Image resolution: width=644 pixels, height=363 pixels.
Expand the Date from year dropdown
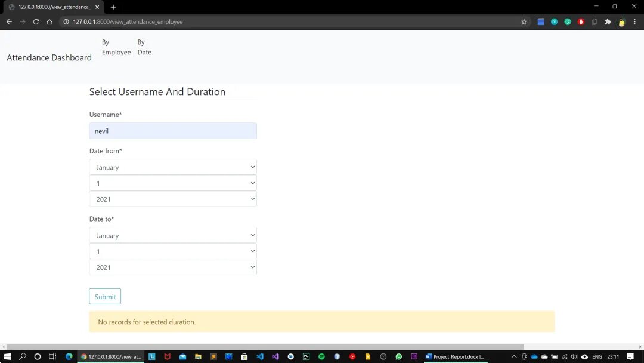173,199
